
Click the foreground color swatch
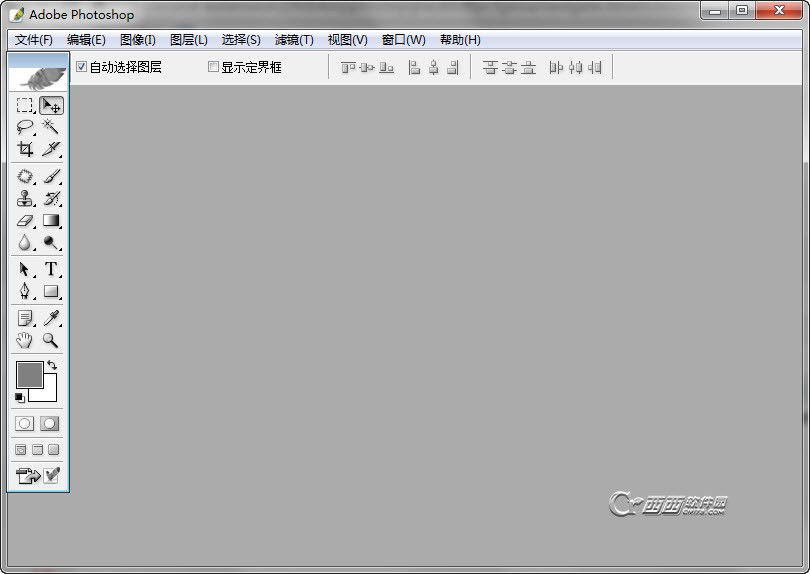[29, 375]
